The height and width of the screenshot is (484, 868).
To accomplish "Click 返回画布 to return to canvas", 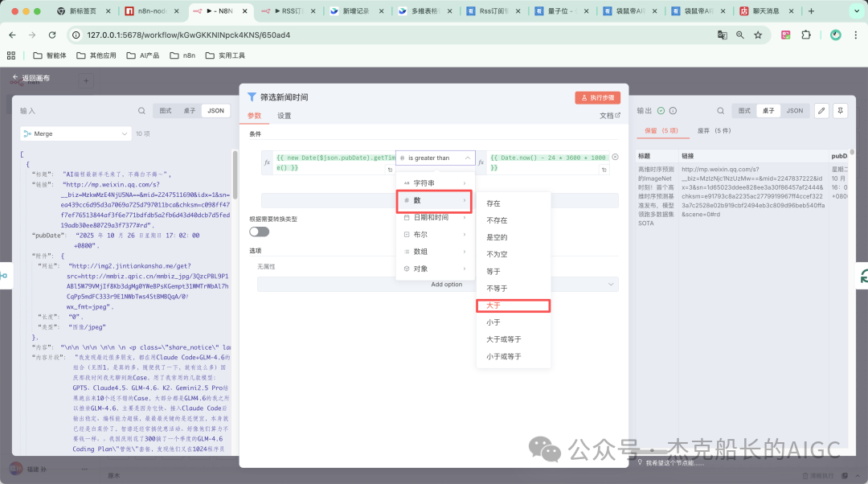I will 35,78.
